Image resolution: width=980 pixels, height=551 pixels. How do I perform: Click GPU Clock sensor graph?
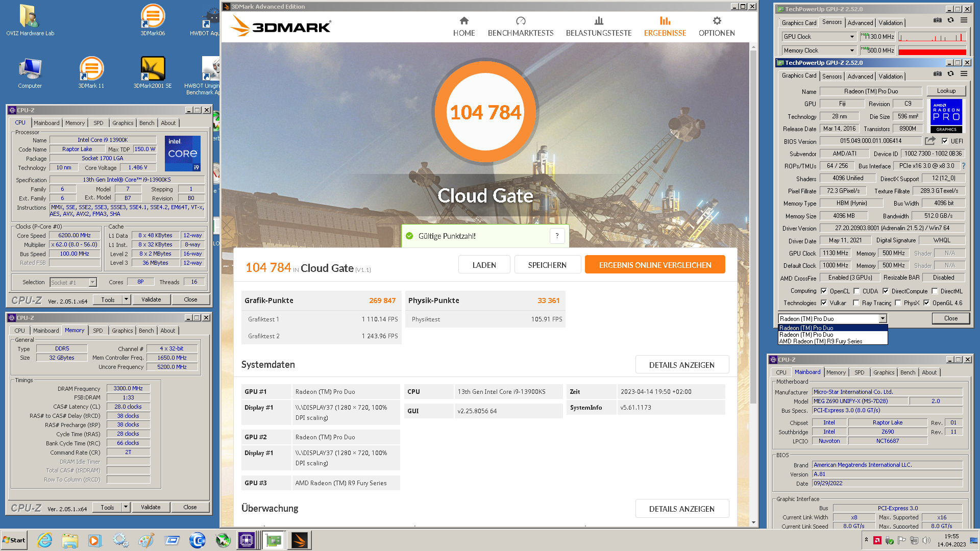click(x=932, y=37)
